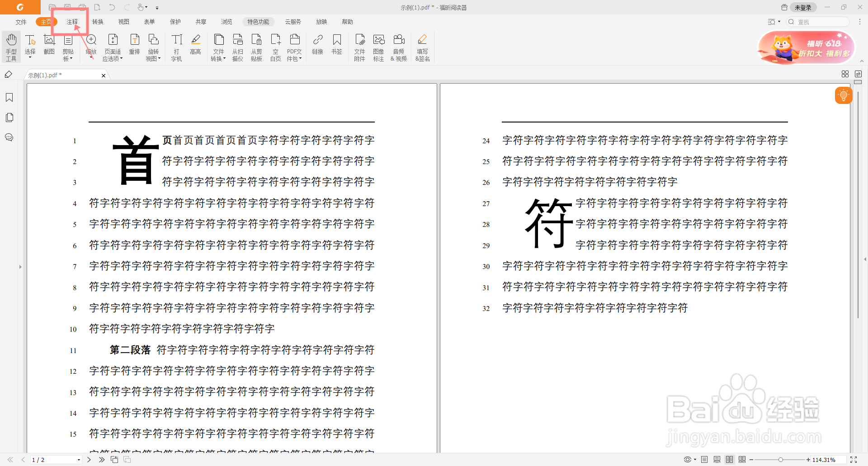The height and width of the screenshot is (466, 868).
Task: Open the Clipboard tool (剪贴板)
Action: coord(68,47)
